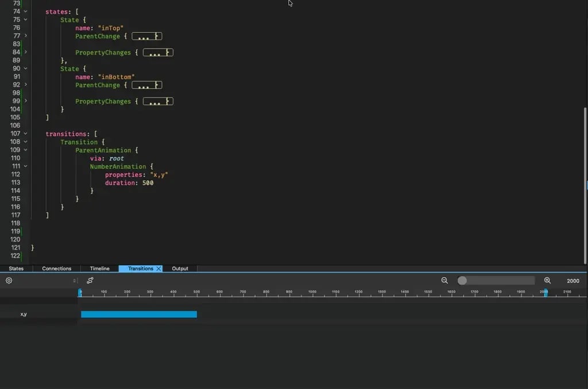This screenshot has height=389, width=588.
Task: Switch to the States tab
Action: 16,268
